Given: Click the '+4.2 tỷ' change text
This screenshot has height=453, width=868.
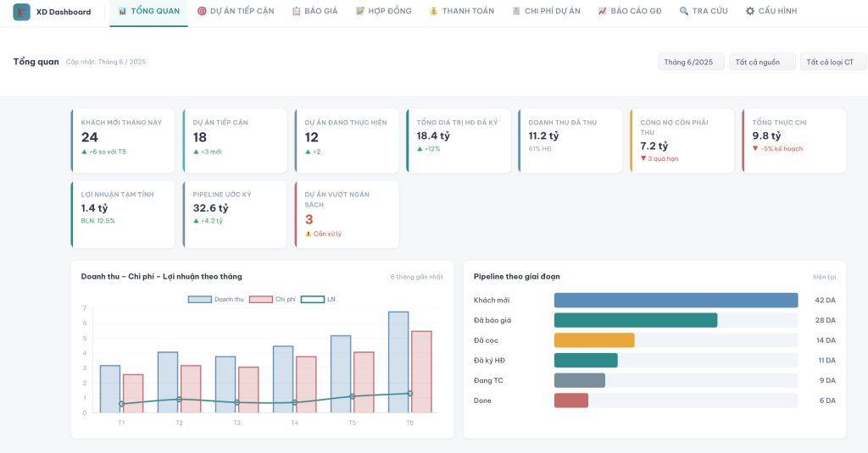Looking at the screenshot, I should 211,221.
